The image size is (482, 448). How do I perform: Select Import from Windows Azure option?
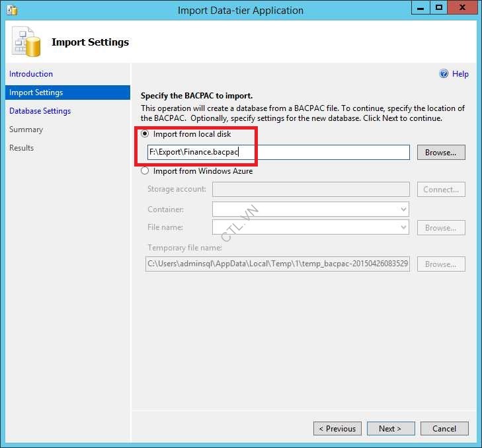[x=145, y=171]
